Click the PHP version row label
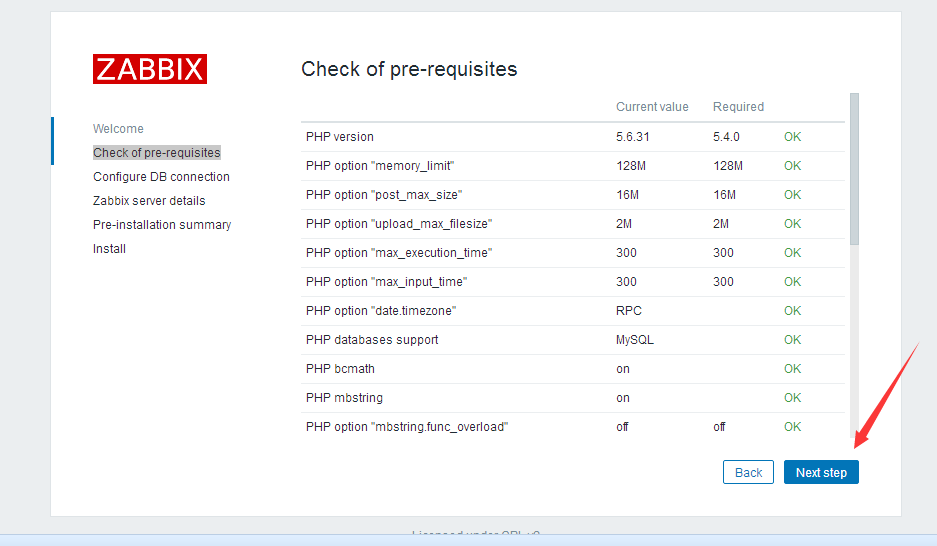 point(339,137)
